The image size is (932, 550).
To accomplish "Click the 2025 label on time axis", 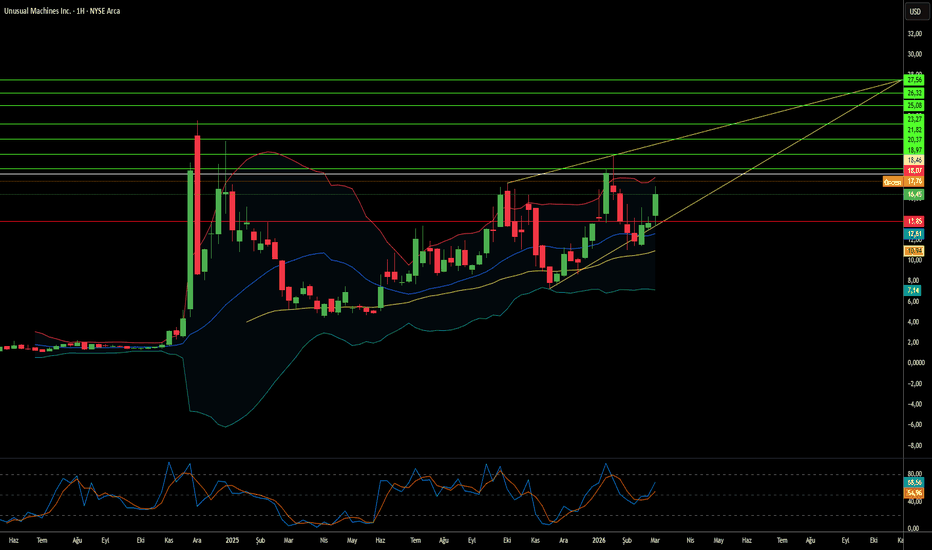I will coord(230,540).
